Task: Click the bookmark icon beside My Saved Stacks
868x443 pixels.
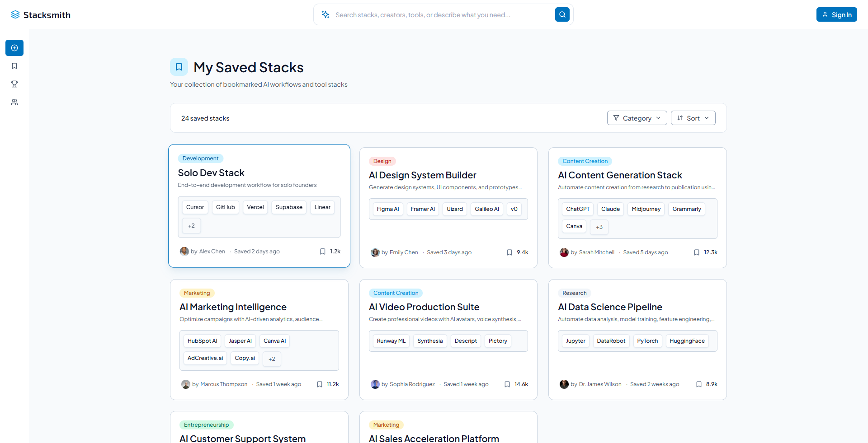Action: (x=179, y=67)
